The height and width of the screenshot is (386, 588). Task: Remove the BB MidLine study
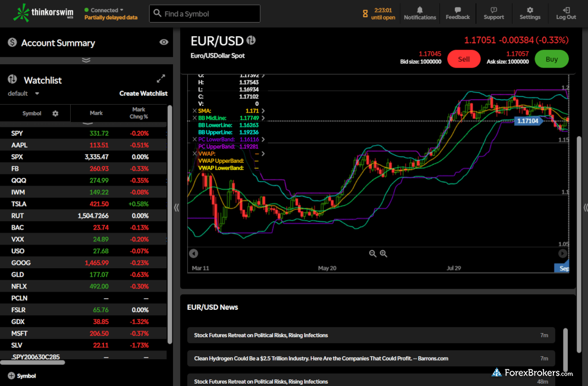(x=194, y=118)
